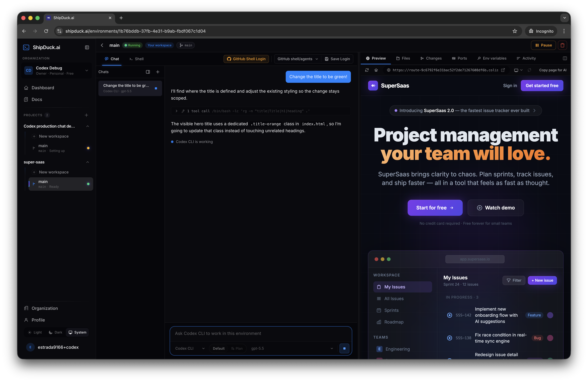Click the Ask Codex CLI input field
Image resolution: width=588 pixels, height=382 pixels.
point(261,334)
